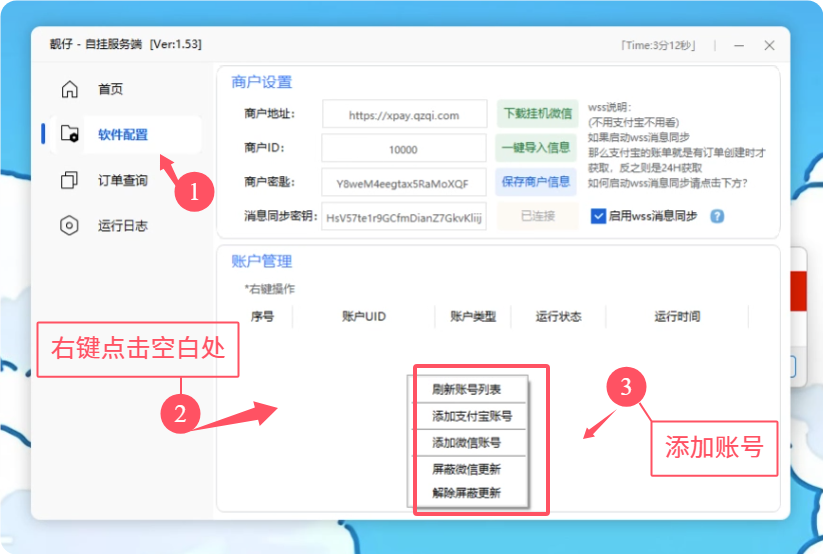Choose 刷新账号列表 from the context menu
This screenshot has width=823, height=554.
tap(467, 389)
